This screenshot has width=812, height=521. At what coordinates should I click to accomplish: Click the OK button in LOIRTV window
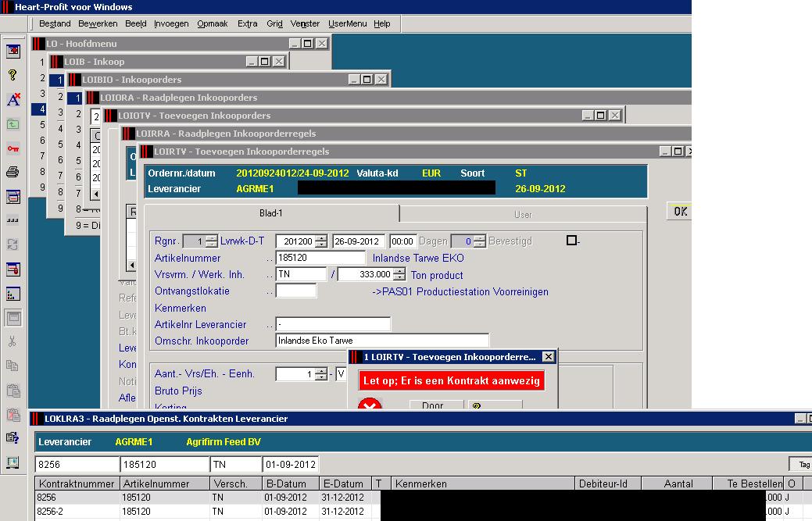pos(680,211)
